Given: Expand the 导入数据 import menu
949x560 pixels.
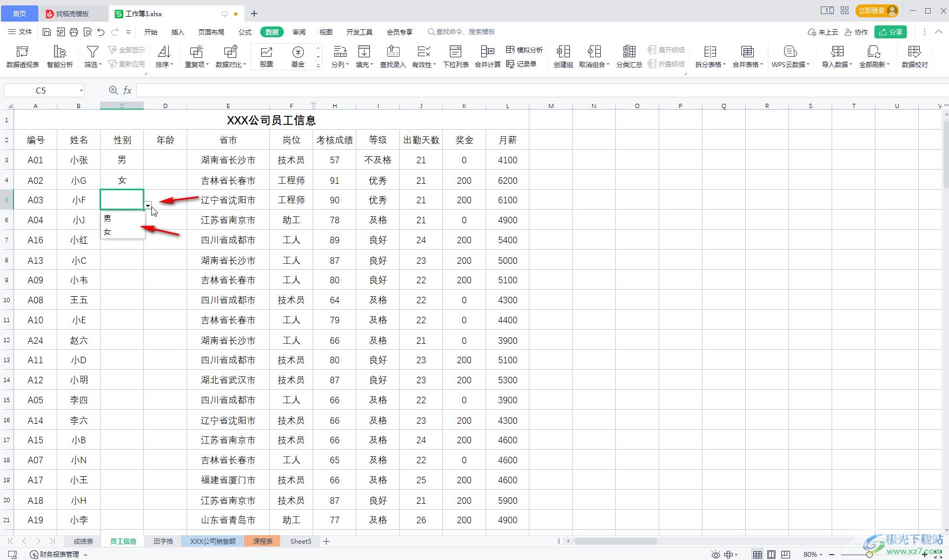Looking at the screenshot, I should coord(837,57).
